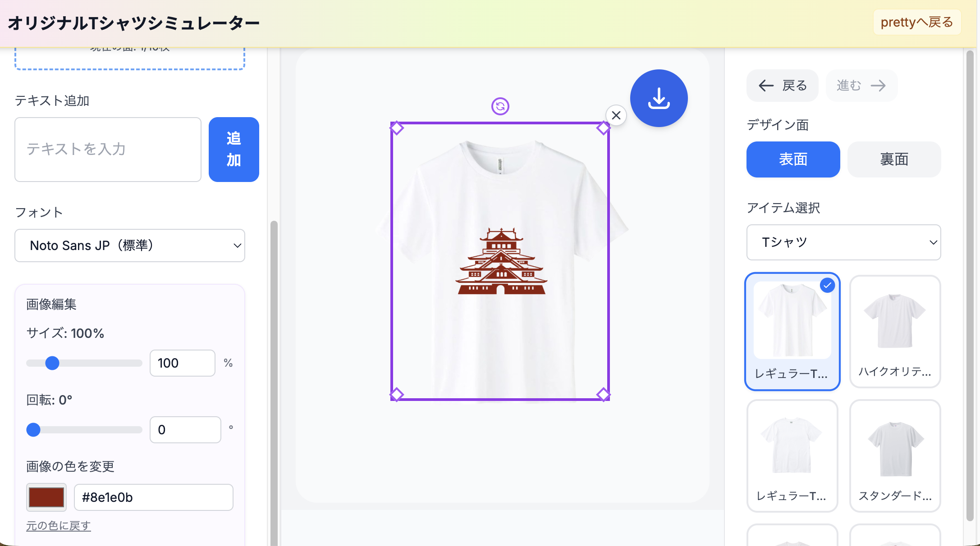
Task: Download the finished T-shirt design
Action: click(659, 98)
